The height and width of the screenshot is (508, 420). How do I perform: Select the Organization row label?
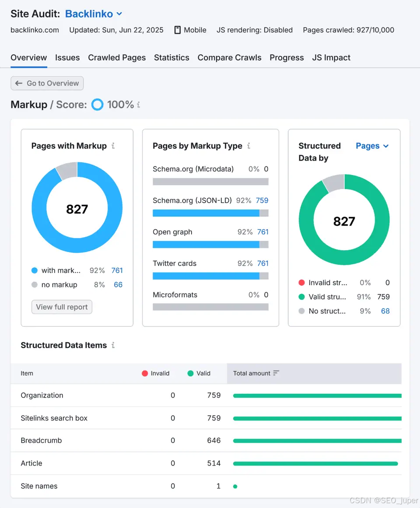pos(42,395)
